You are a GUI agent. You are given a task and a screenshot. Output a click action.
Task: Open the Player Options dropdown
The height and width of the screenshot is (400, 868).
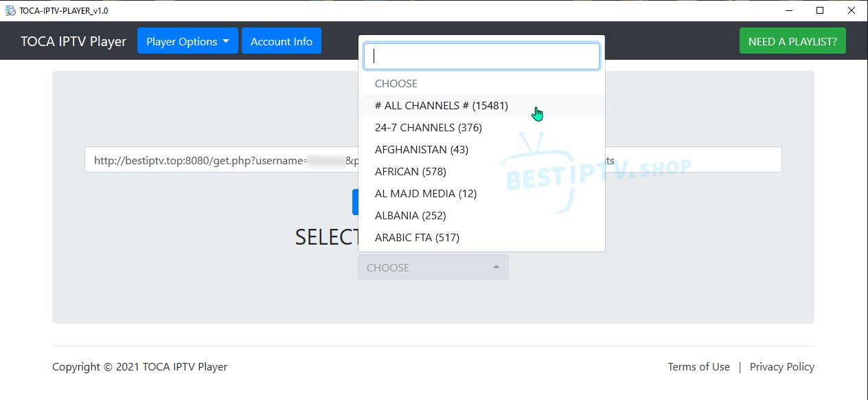pos(187,41)
